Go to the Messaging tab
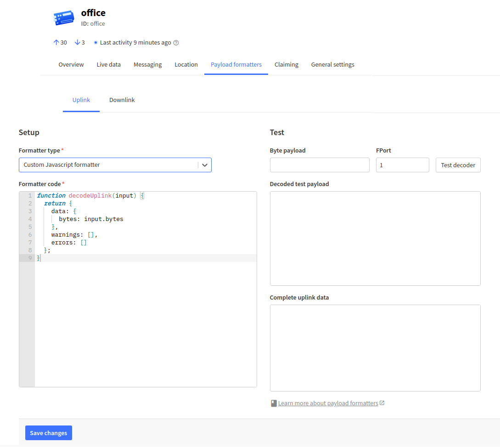 tap(147, 65)
